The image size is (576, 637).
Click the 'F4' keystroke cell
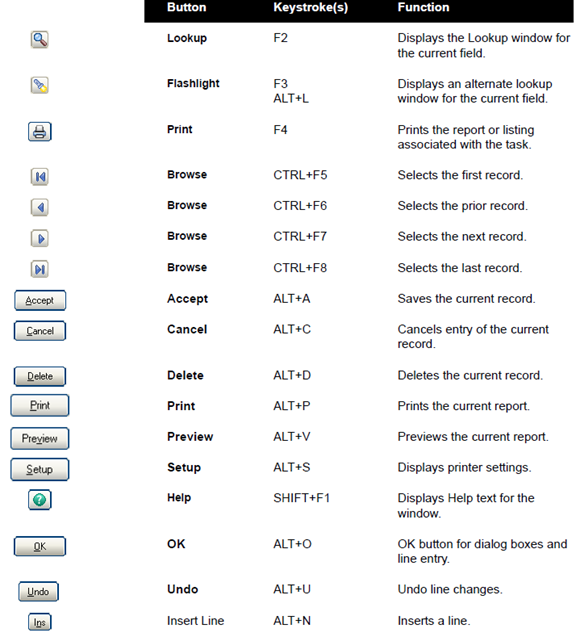point(280,130)
